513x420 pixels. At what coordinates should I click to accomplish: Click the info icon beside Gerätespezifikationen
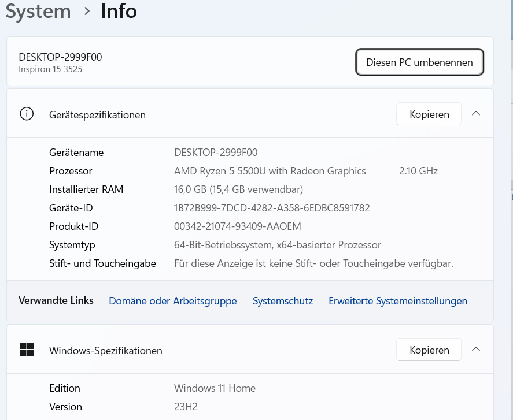pyautogui.click(x=27, y=114)
